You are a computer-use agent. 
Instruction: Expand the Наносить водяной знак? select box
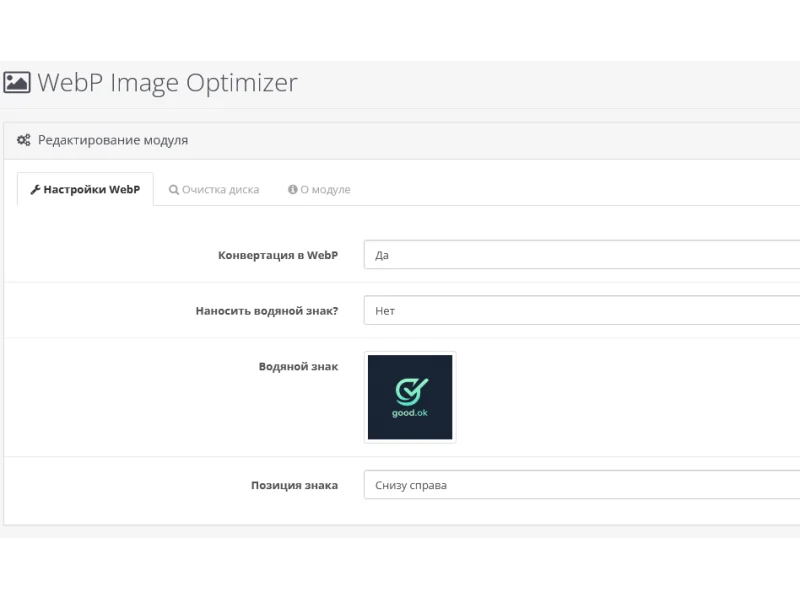coord(582,311)
